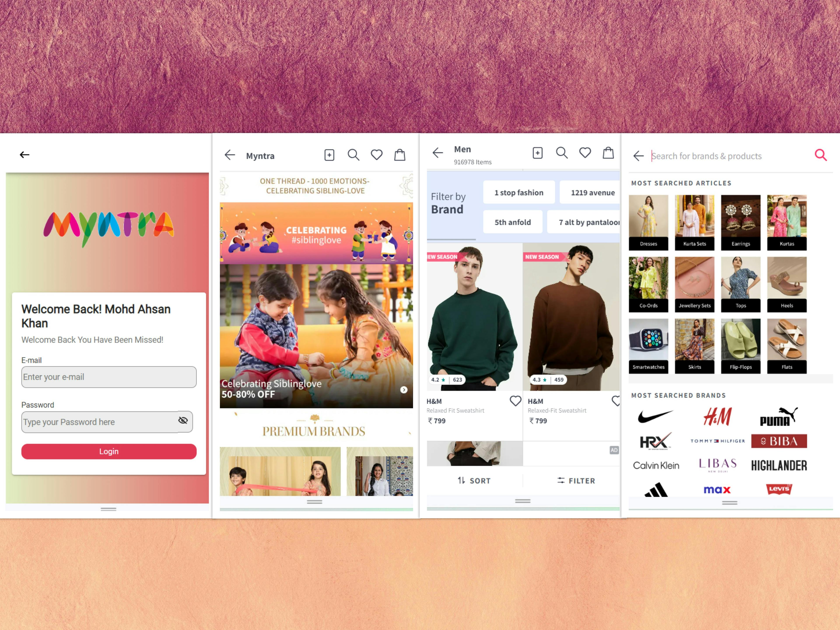Wishlist the green H&M sweatshirt
This screenshot has height=630, width=840.
515,401
